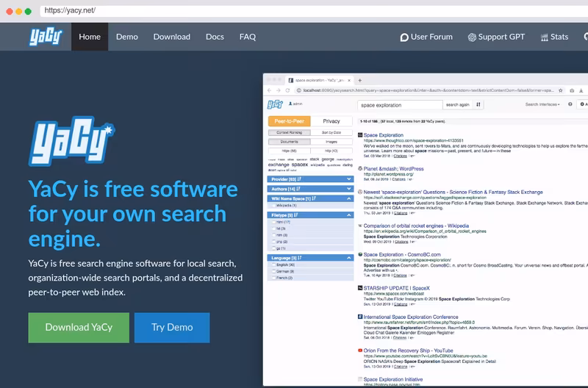Viewport: 588px width, 388px height.
Task: Open the Space Exploration thoughtco result
Action: click(383, 135)
